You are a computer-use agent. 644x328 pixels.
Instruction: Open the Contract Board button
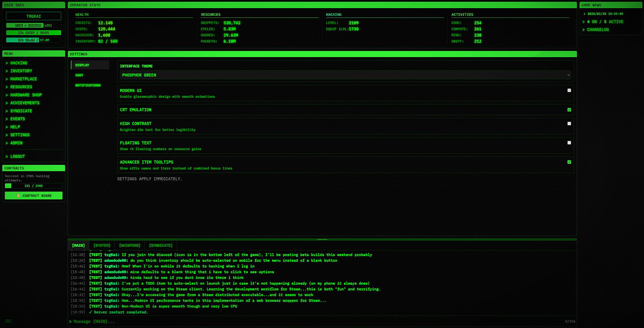[34, 196]
